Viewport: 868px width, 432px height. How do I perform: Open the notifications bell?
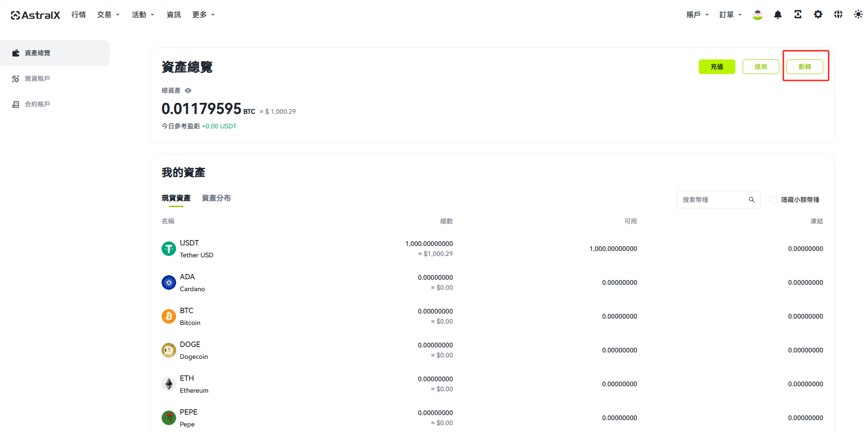pos(777,15)
